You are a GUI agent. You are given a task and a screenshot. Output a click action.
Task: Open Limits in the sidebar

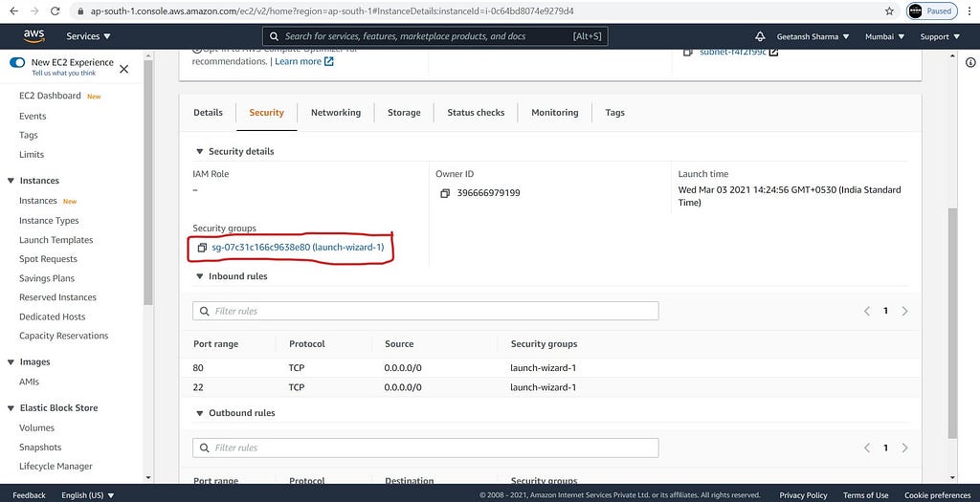click(32, 154)
